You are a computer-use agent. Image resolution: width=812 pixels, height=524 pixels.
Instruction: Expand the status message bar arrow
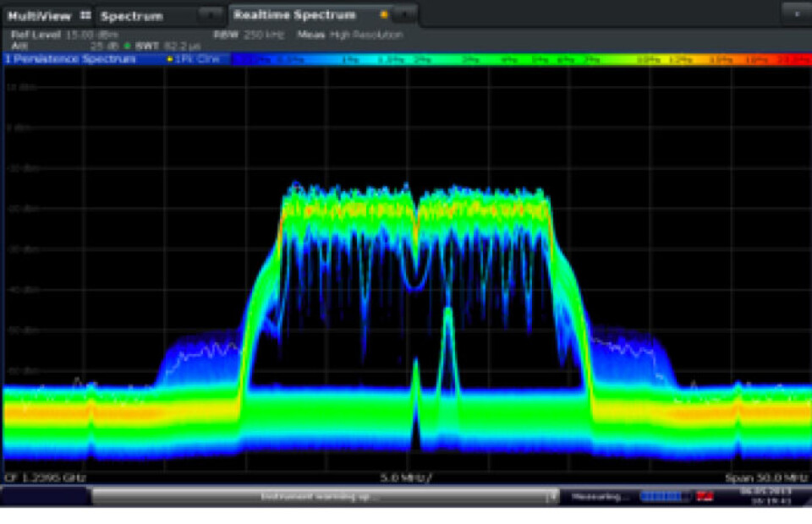coord(551,496)
